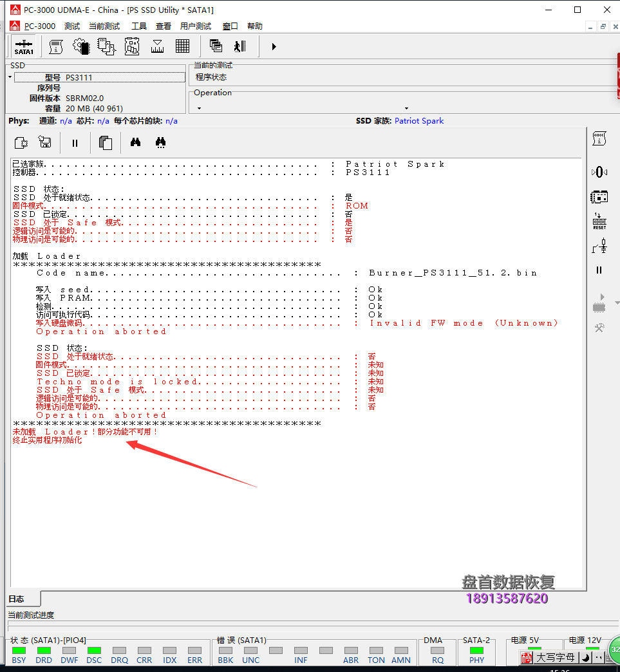
Task: Expand the dropdown arrow beside the sidebar chip icon
Action: click(617, 303)
